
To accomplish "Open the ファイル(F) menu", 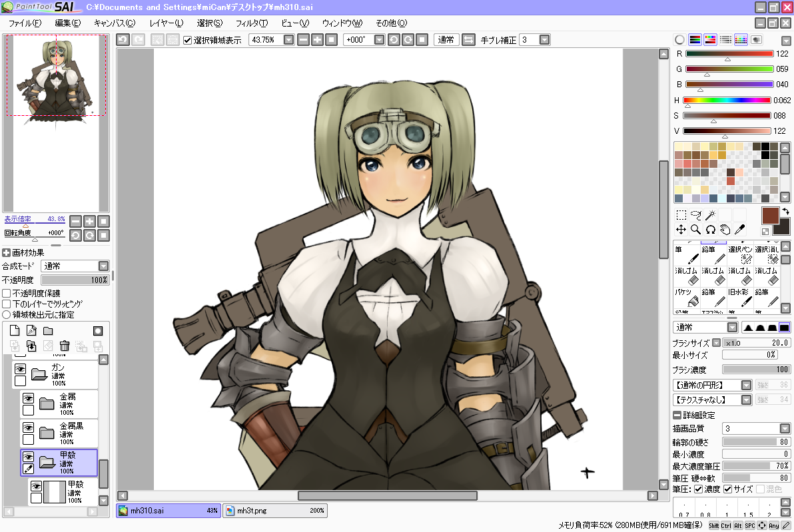I will 25,23.
